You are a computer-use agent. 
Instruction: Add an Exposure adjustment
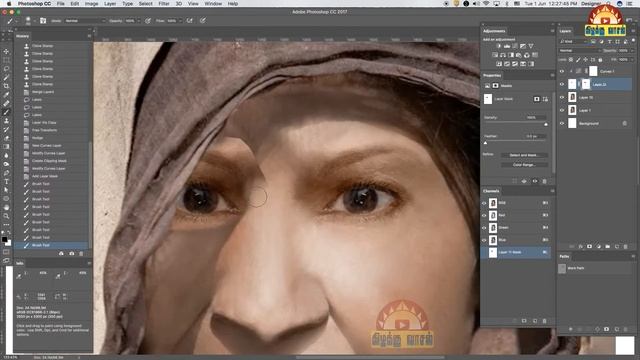click(523, 46)
